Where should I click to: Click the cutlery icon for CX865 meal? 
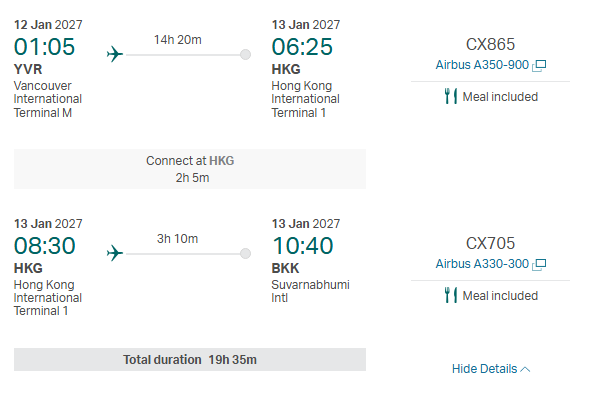point(450,96)
